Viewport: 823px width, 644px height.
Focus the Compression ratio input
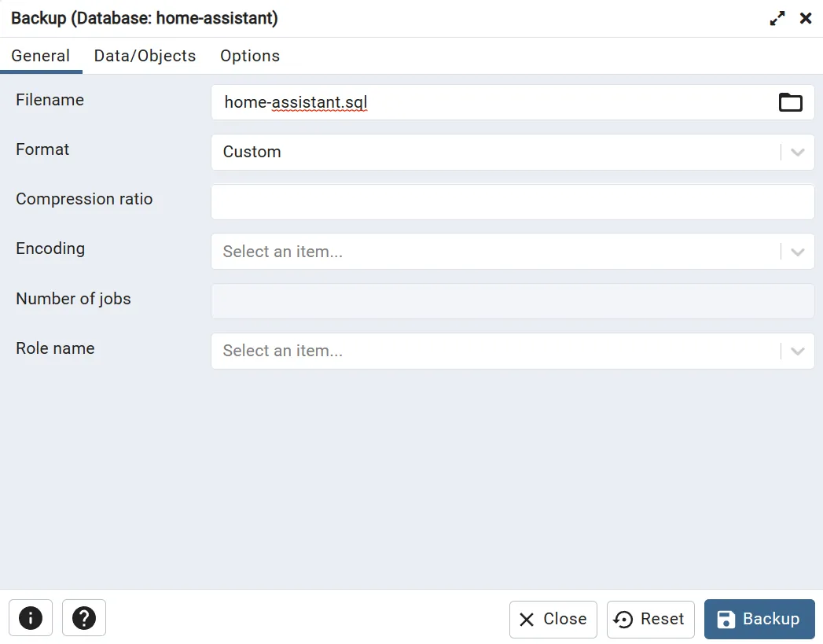pos(513,202)
